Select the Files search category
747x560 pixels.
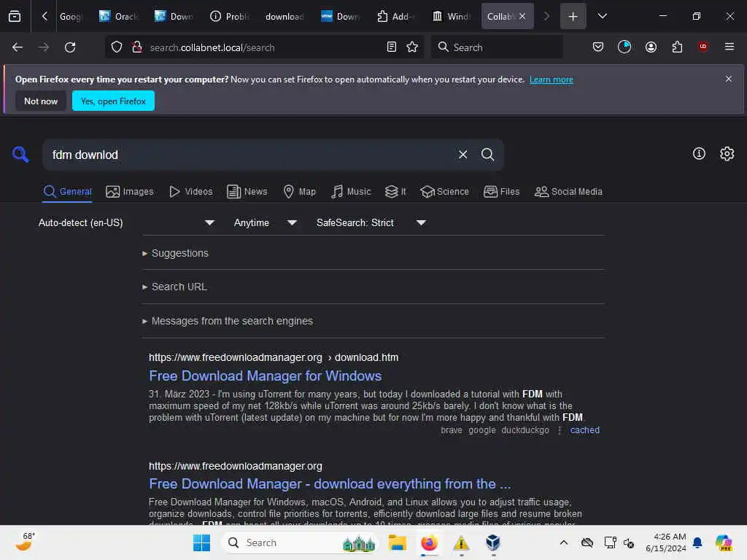coord(501,192)
